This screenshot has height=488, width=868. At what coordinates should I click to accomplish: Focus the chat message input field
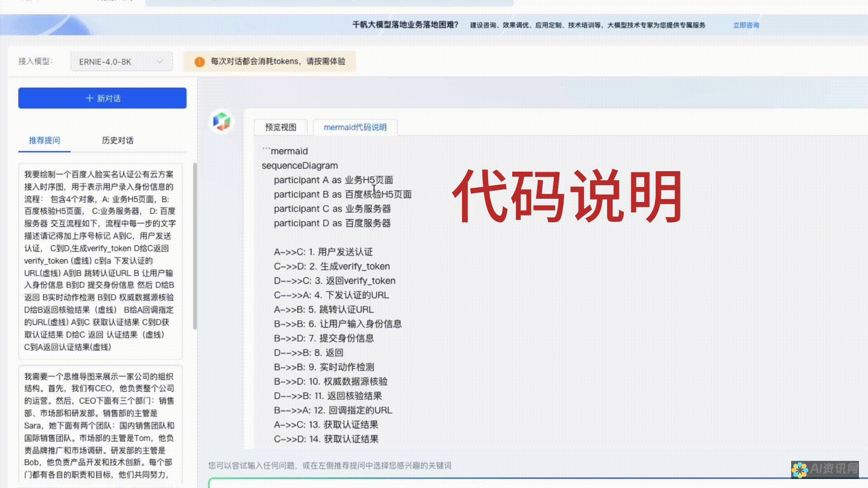click(538, 483)
